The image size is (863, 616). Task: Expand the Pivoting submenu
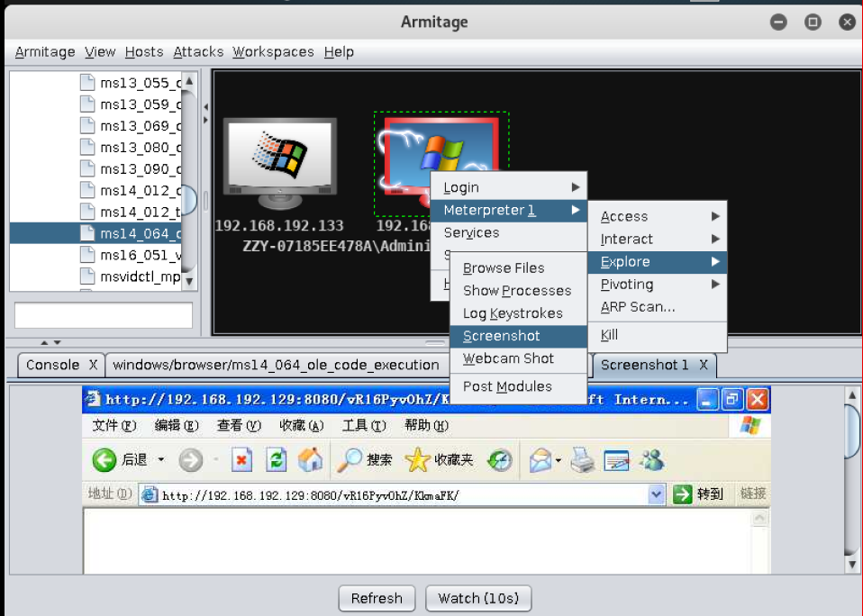(658, 285)
